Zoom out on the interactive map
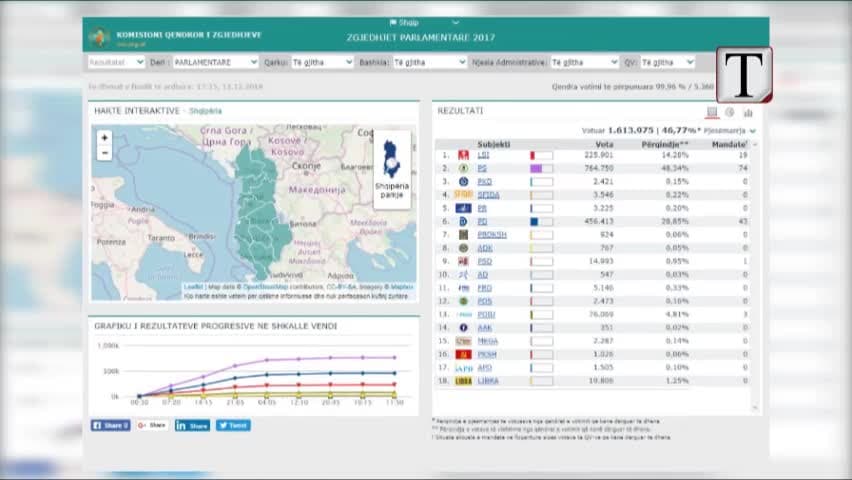The width and height of the screenshot is (852, 480). click(104, 154)
